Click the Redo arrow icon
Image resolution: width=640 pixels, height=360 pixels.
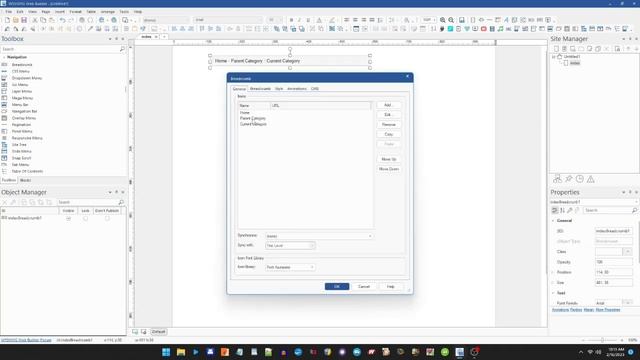point(71,20)
